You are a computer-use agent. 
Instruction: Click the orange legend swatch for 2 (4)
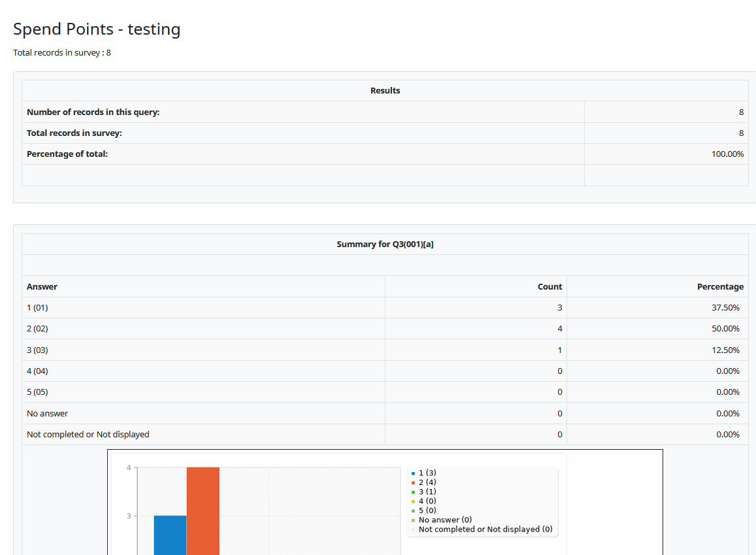point(413,482)
